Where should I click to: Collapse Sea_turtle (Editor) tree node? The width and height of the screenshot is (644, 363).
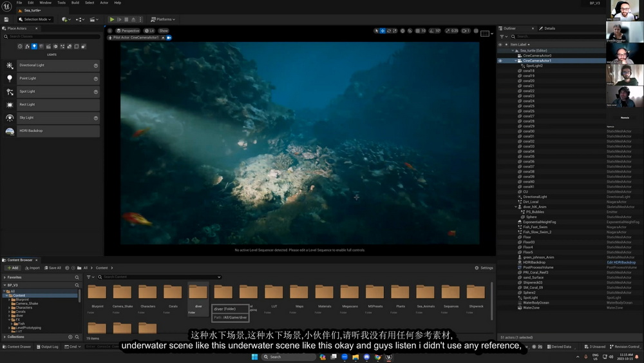pos(513,50)
